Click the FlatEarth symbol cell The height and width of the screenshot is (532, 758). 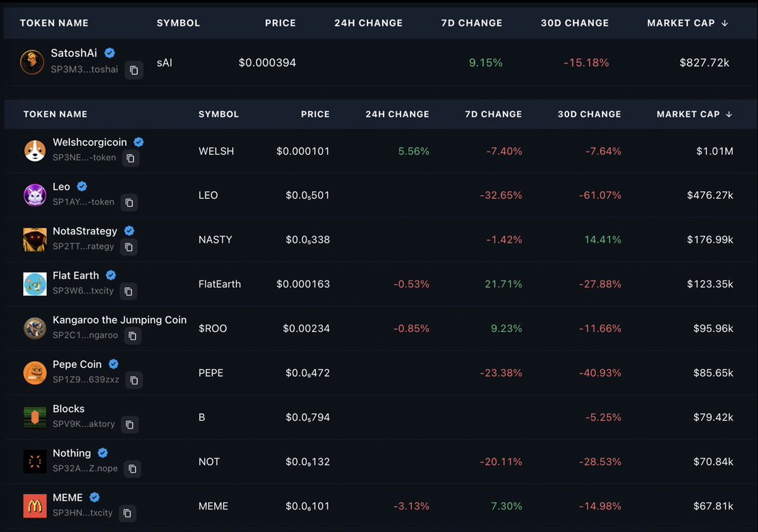tap(220, 284)
